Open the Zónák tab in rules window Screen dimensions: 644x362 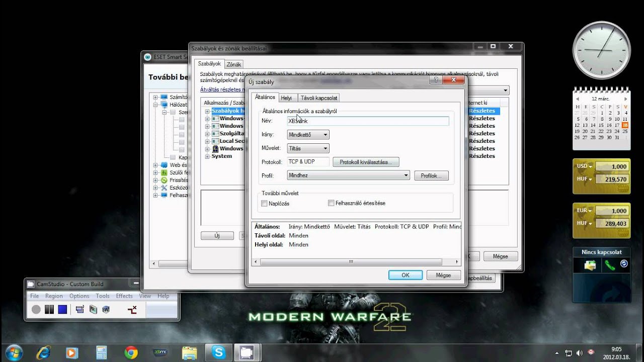pos(234,64)
